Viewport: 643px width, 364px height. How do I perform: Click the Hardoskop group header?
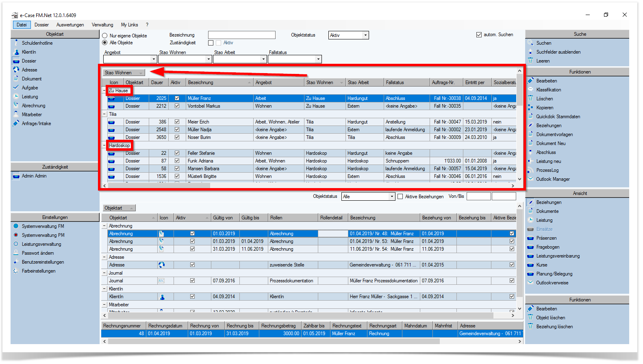119,145
